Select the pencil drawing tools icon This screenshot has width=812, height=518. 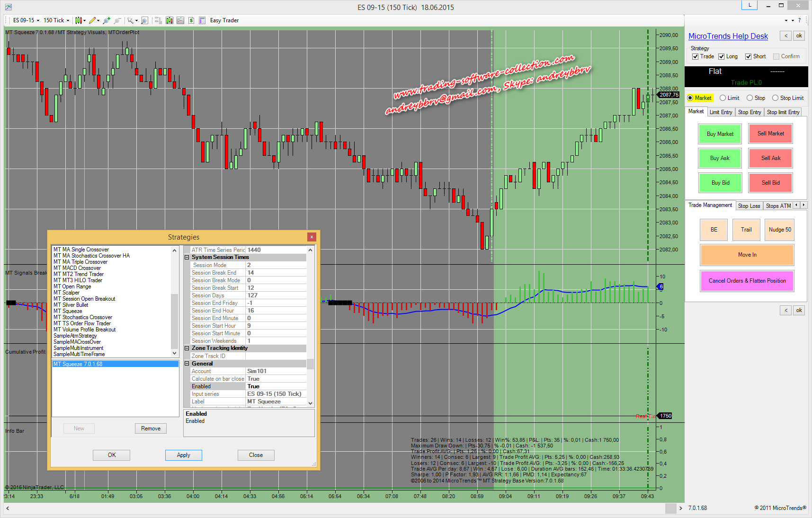pos(92,20)
